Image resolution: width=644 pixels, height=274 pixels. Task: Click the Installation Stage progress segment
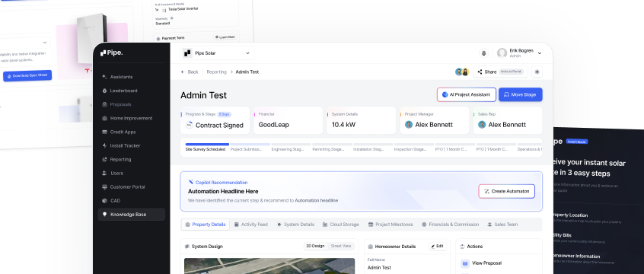pos(373,147)
